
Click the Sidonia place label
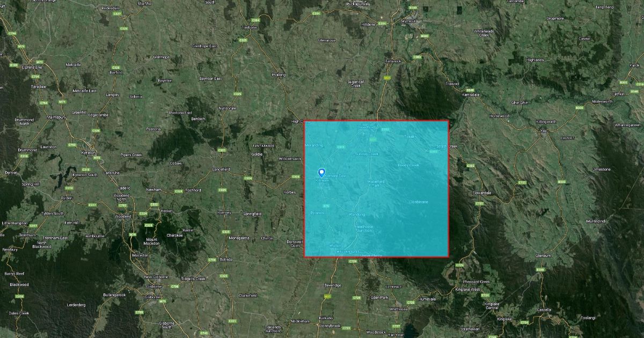click(136, 97)
